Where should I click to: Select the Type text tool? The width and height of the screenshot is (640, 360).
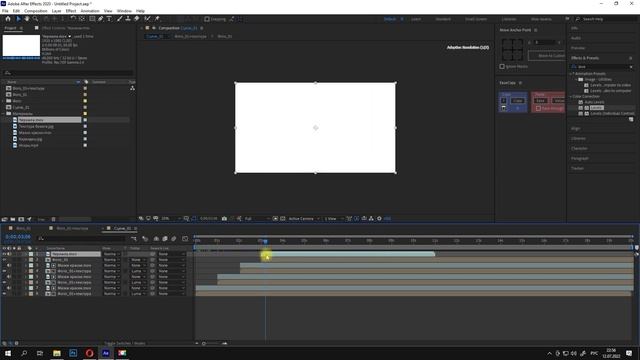coord(109,19)
